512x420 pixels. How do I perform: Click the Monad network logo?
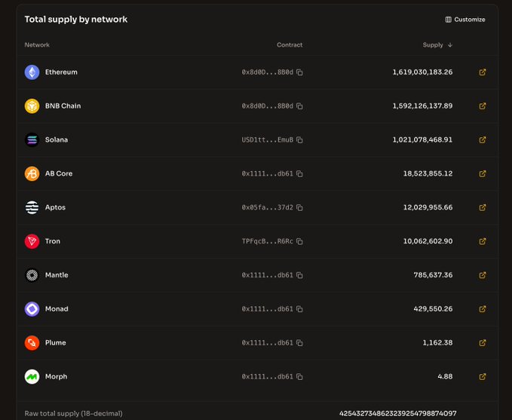(x=32, y=309)
